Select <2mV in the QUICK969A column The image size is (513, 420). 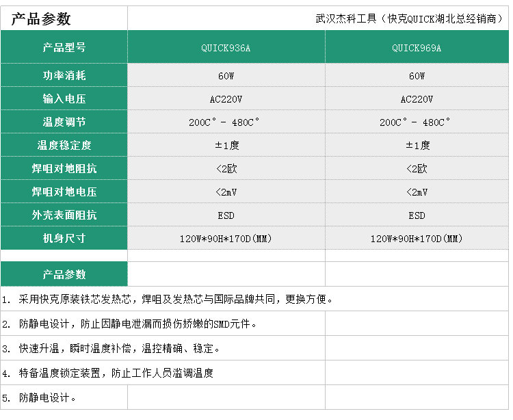[x=417, y=192]
